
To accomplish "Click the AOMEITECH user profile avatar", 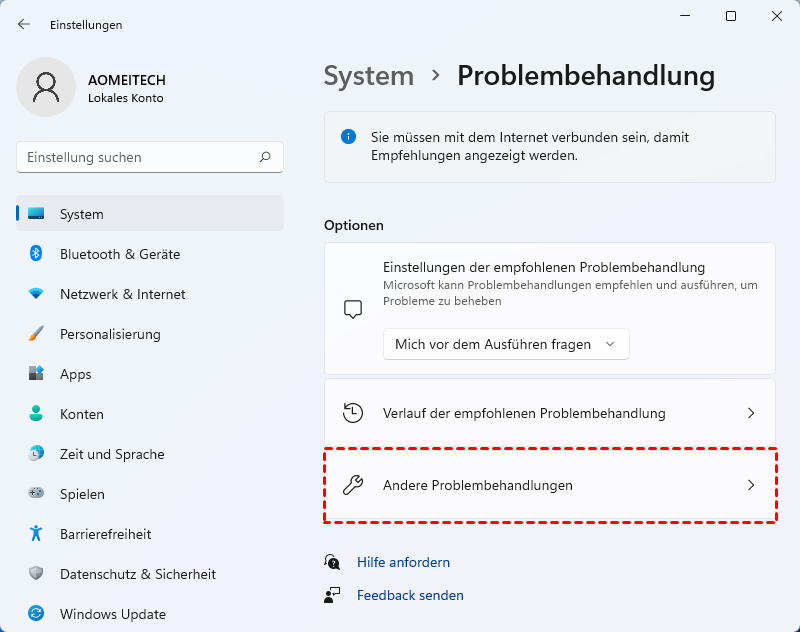I will (45, 87).
